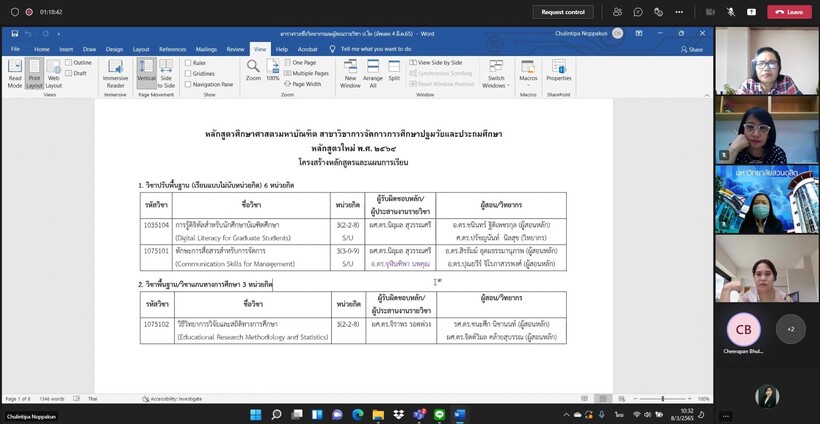The image size is (820, 424).
Task: Expand Macros dropdown
Action: (528, 73)
